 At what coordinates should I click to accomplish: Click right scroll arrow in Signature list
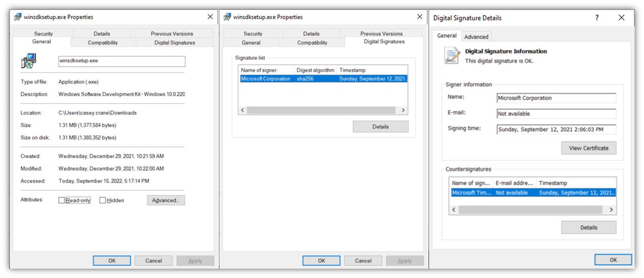(x=403, y=111)
